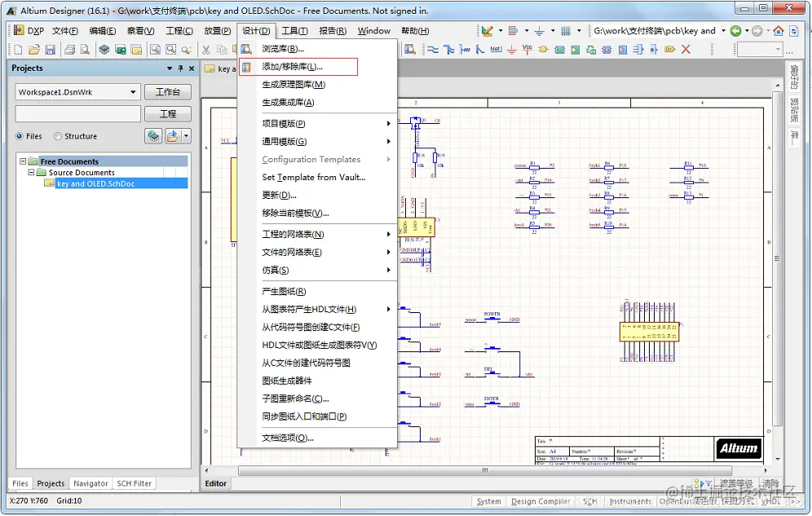Go to the Home page icon
The height and width of the screenshot is (516, 812).
(778, 31)
